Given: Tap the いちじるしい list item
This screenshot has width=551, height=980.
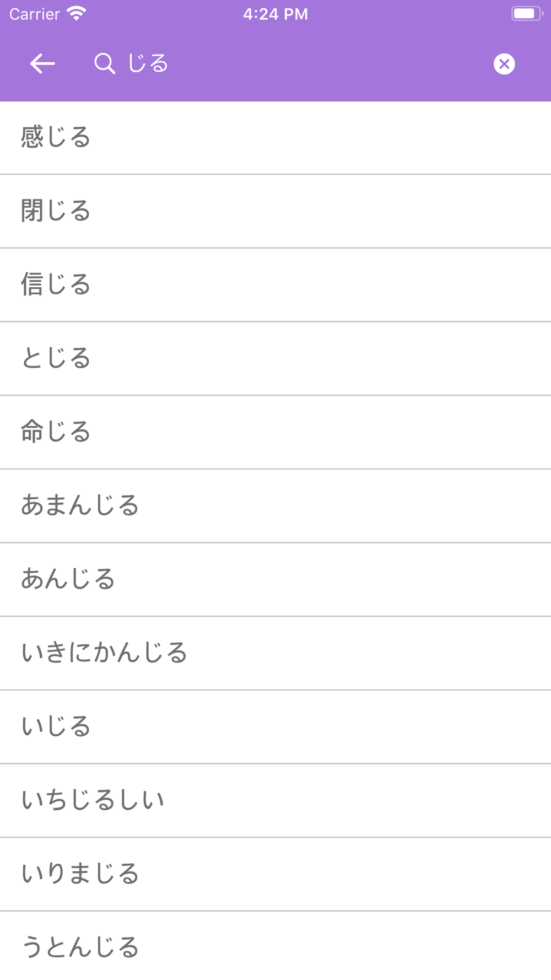Looking at the screenshot, I should 275,800.
